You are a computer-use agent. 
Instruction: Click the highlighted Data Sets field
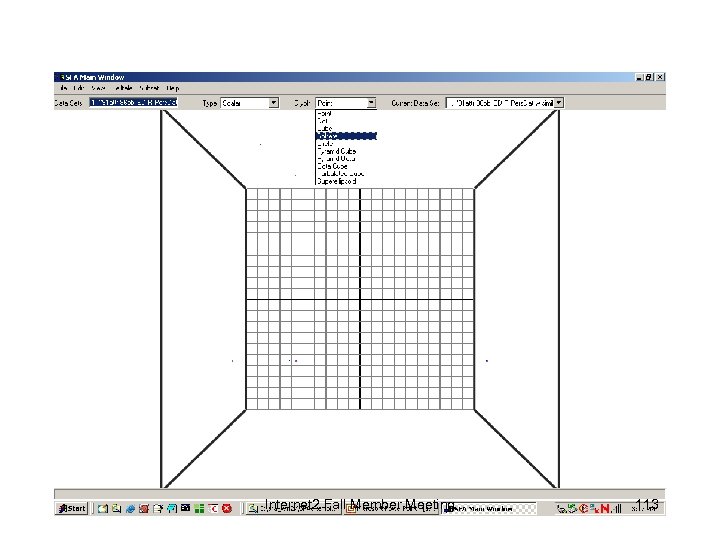click(x=133, y=102)
